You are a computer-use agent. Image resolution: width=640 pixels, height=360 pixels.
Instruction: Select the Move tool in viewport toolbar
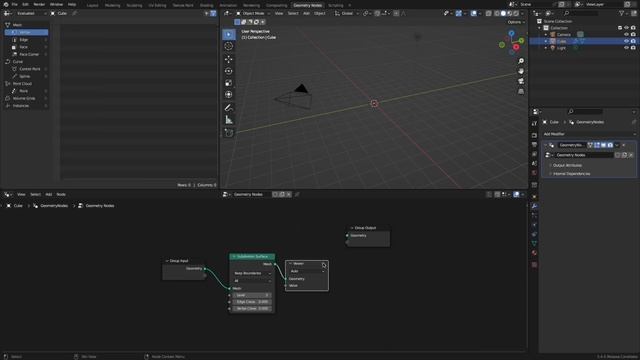pos(229,59)
